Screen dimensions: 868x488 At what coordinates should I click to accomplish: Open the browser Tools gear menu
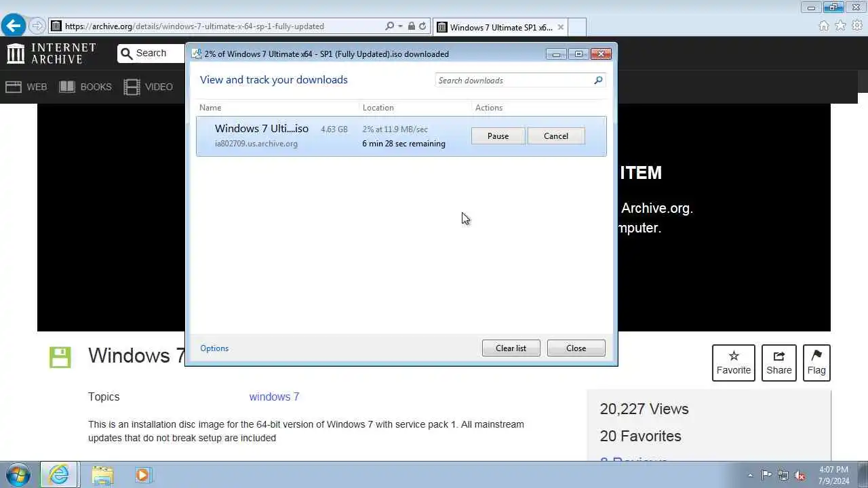tap(857, 26)
